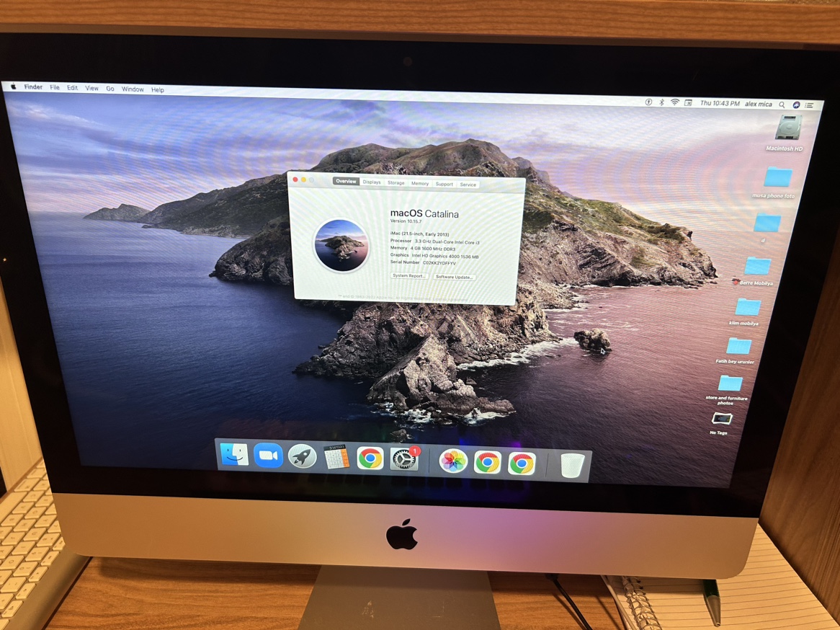Switch to the Overview tab
The width and height of the screenshot is (840, 630).
346,181
